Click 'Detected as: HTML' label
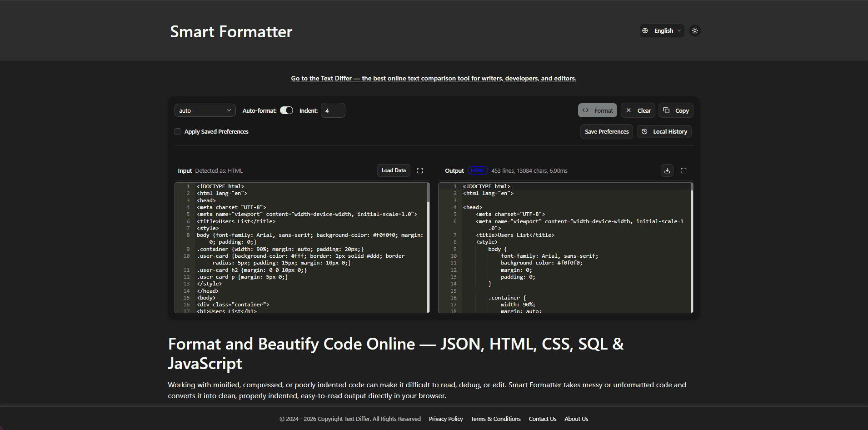The height and width of the screenshot is (430, 868). point(219,171)
